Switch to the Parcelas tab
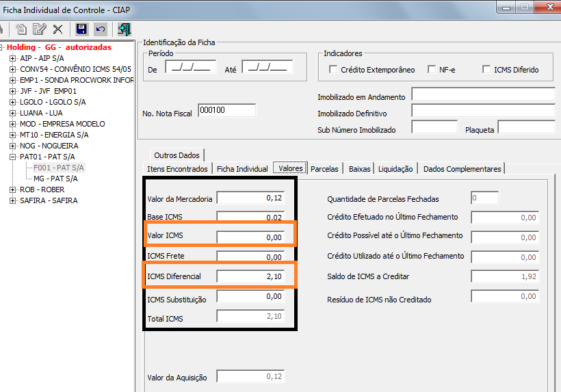Screen dimensions: 561x392 [324, 168]
